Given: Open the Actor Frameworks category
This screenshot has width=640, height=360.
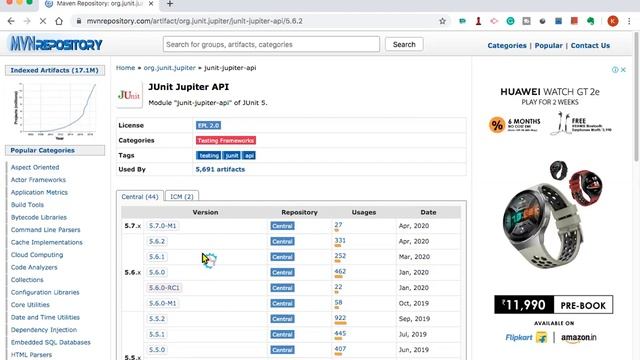Looking at the screenshot, I should tap(38, 180).
